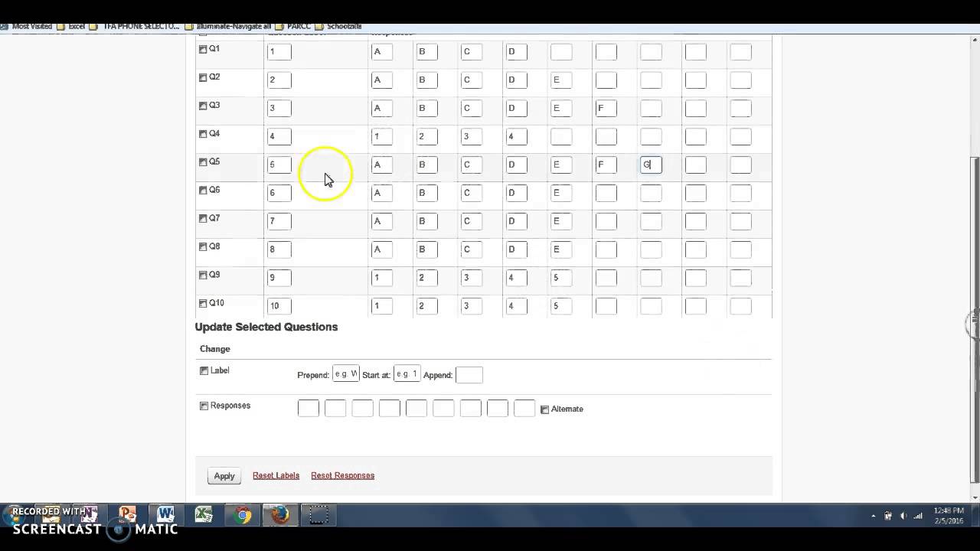Open the network signal tray icon
Image resolution: width=980 pixels, height=551 pixels.
[x=919, y=516]
